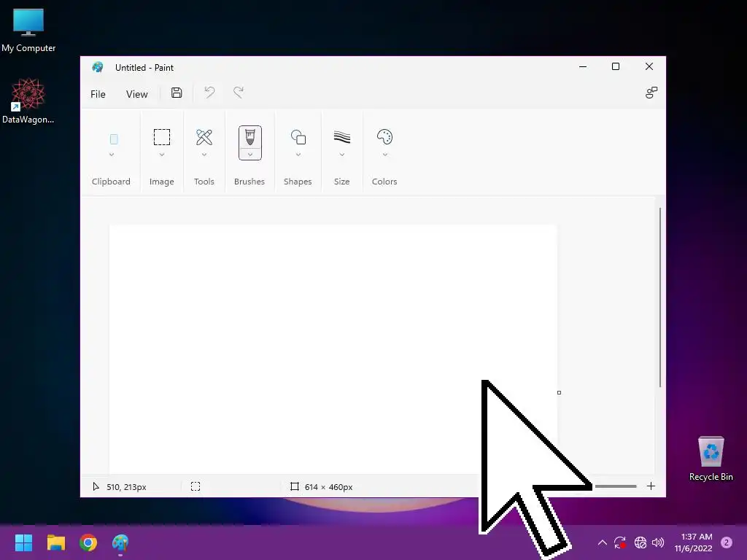Click the canvas dimensions icon in status bar
The image size is (747, 560).
(295, 486)
